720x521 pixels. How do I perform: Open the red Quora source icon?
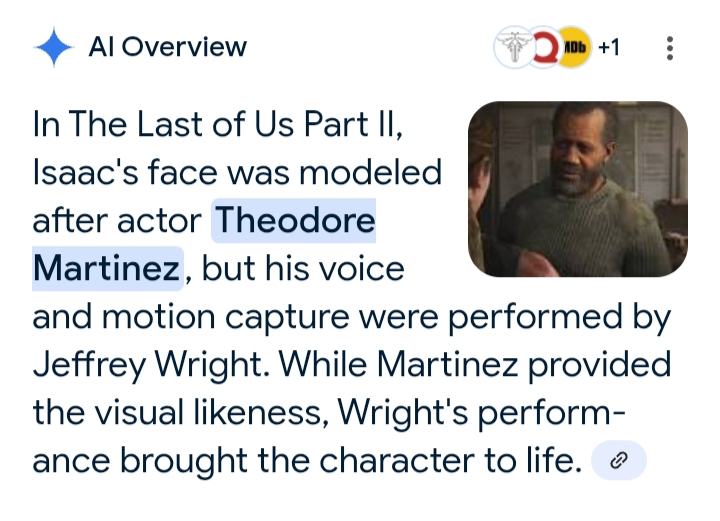tap(545, 47)
